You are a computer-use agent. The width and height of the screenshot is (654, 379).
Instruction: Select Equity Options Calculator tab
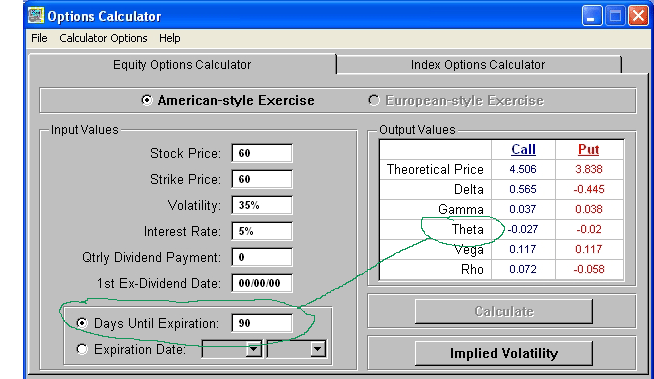coord(182,65)
